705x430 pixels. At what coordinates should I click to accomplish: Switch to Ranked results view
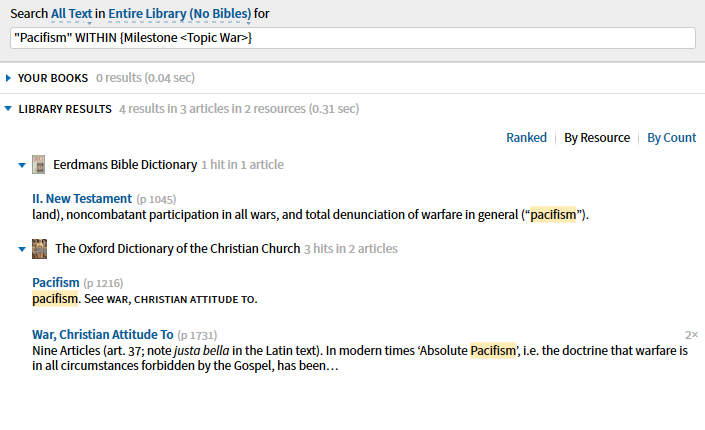526,138
